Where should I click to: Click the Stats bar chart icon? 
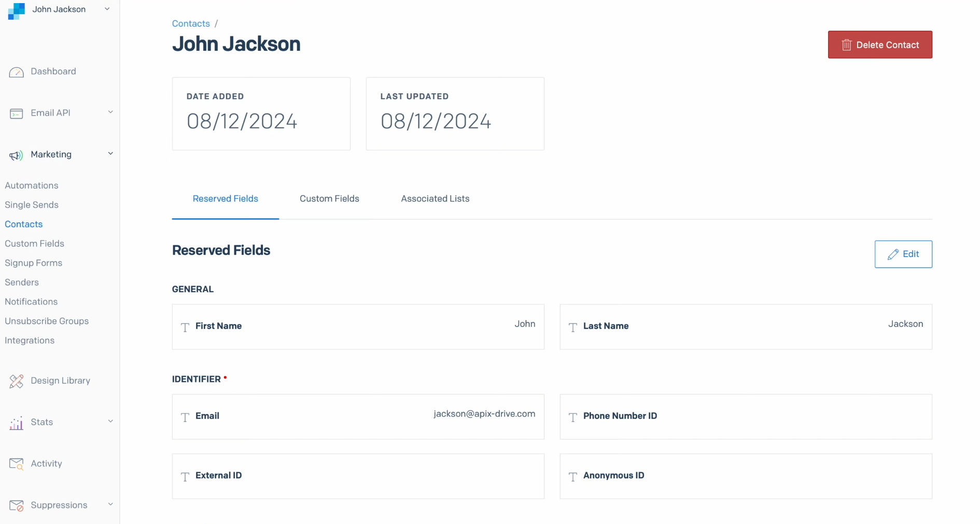click(x=16, y=423)
